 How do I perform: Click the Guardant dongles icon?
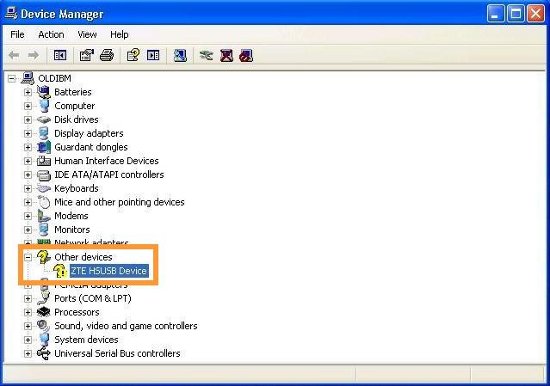pos(44,147)
